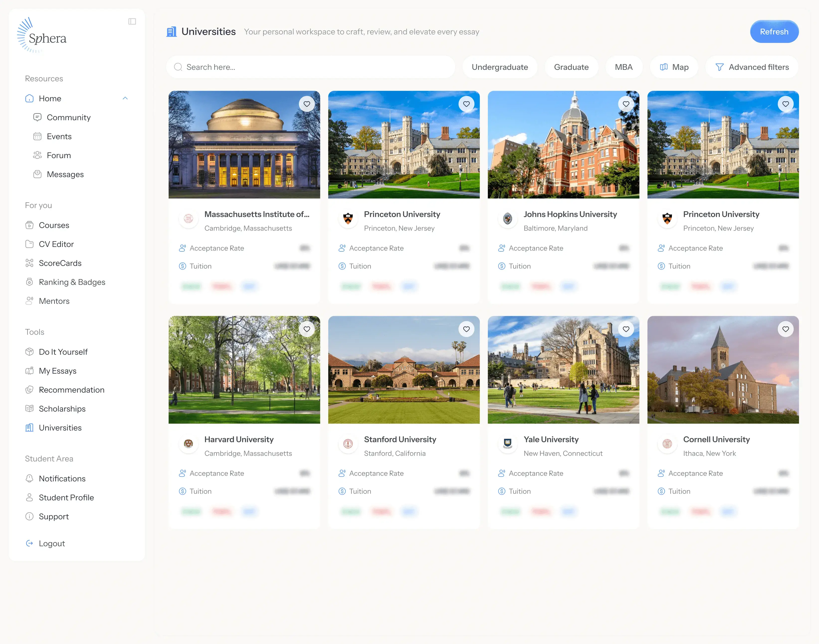Viewport: 819px width, 644px height.
Task: Favorite the Stanford University card
Action: pos(466,329)
